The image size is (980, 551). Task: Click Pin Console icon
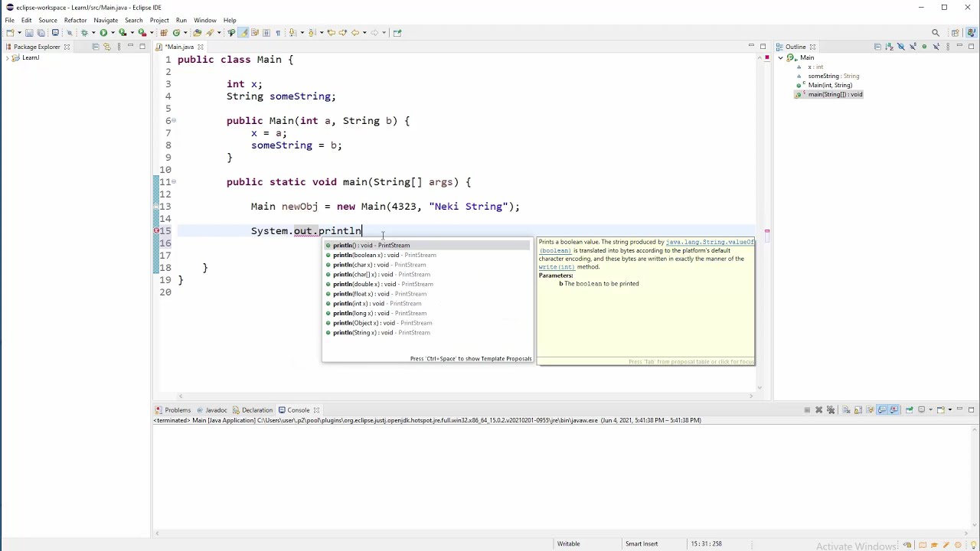(x=909, y=410)
